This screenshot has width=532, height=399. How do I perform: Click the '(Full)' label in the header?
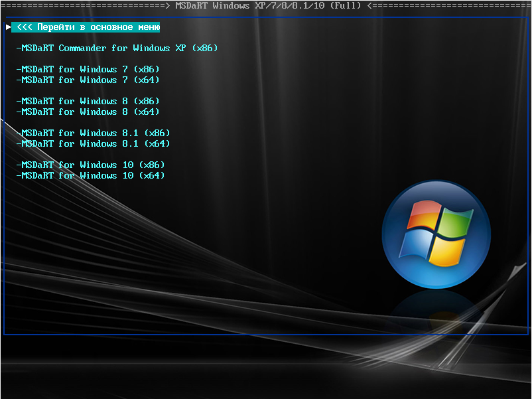click(345, 5)
